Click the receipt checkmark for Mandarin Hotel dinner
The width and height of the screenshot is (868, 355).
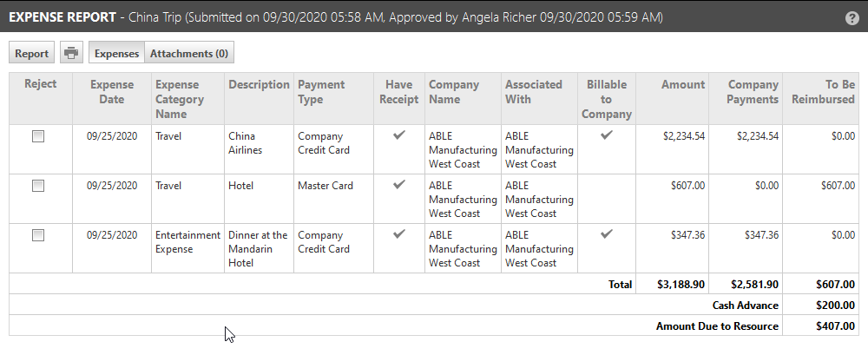(x=398, y=233)
